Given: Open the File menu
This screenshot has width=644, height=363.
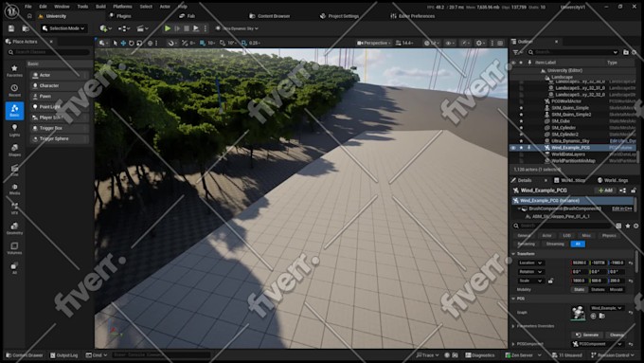Looking at the screenshot, I should (27, 7).
